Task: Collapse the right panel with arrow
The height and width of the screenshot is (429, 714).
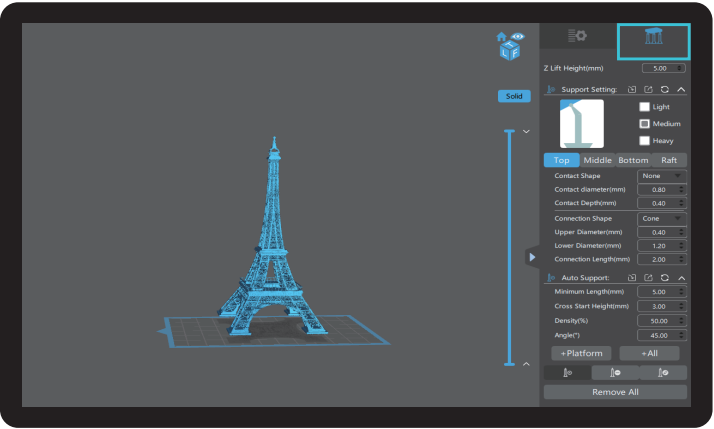Action: (532, 257)
